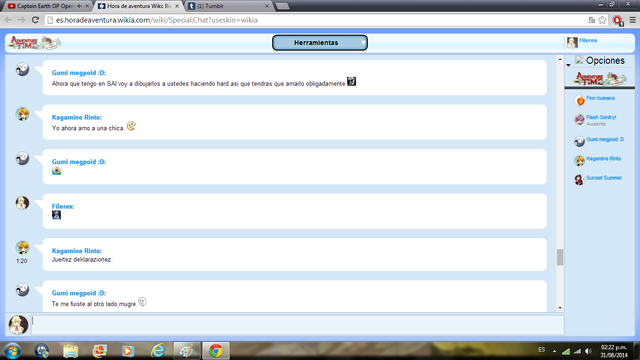
Task: Click Kagamine Rinto name above 'Juertez deklarazionez'
Action: pyautogui.click(x=77, y=251)
